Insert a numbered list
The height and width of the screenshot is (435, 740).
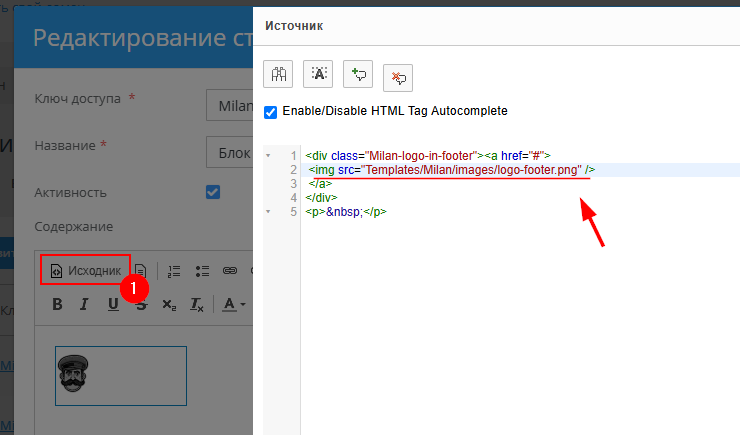(174, 270)
